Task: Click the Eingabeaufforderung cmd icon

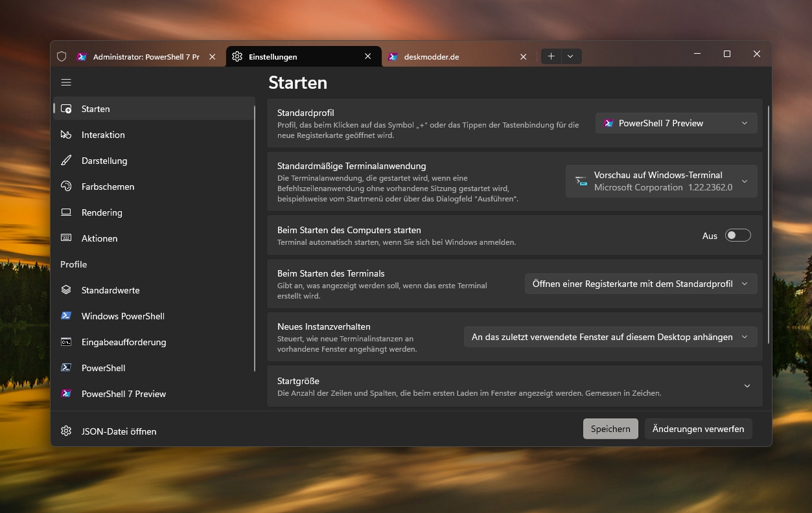Action: (x=66, y=342)
